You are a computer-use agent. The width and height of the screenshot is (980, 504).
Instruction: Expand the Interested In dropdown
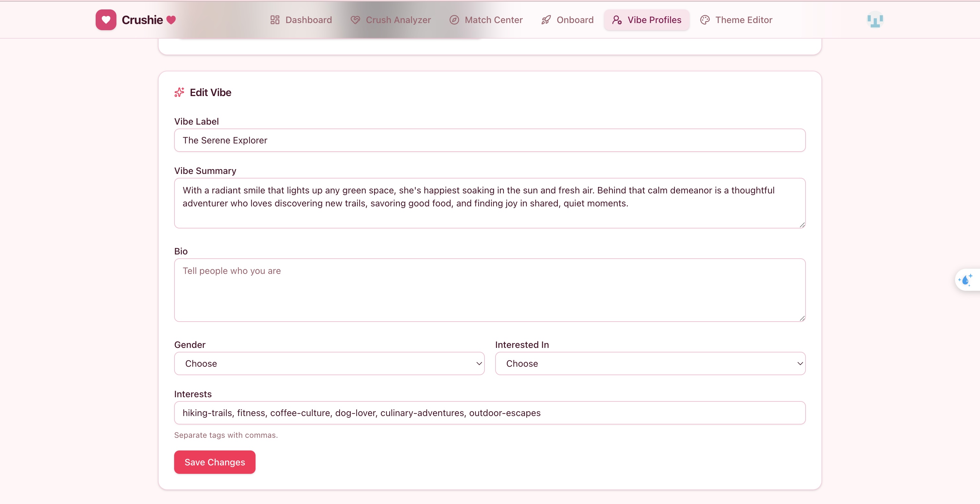pyautogui.click(x=650, y=363)
